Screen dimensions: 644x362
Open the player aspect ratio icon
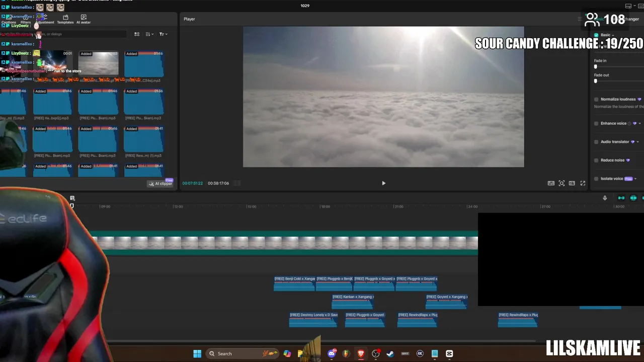click(572, 183)
